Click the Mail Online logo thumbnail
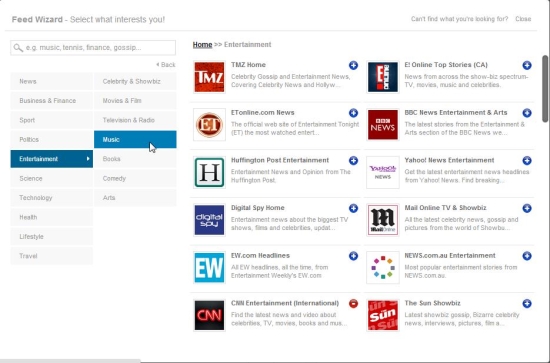The width and height of the screenshot is (550, 363). point(383,220)
